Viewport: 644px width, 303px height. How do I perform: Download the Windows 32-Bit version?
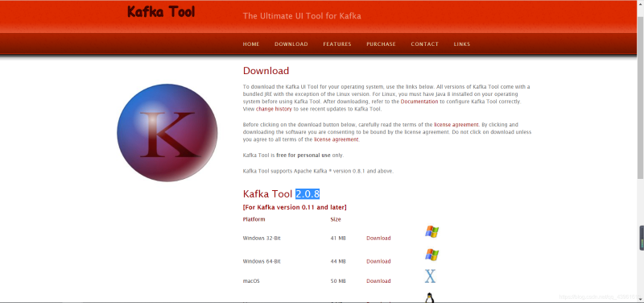378,238
